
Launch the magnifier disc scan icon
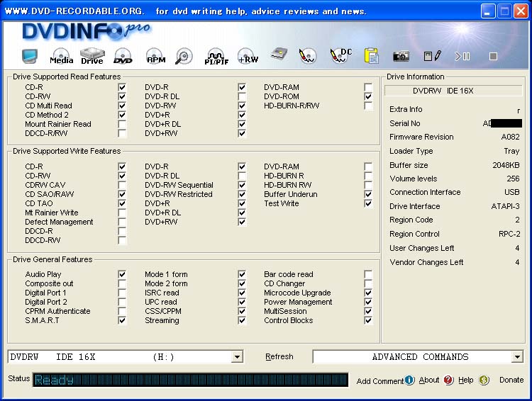(x=184, y=56)
